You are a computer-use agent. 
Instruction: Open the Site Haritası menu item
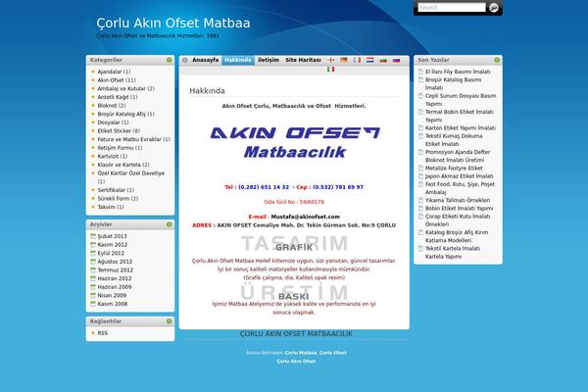tap(303, 60)
